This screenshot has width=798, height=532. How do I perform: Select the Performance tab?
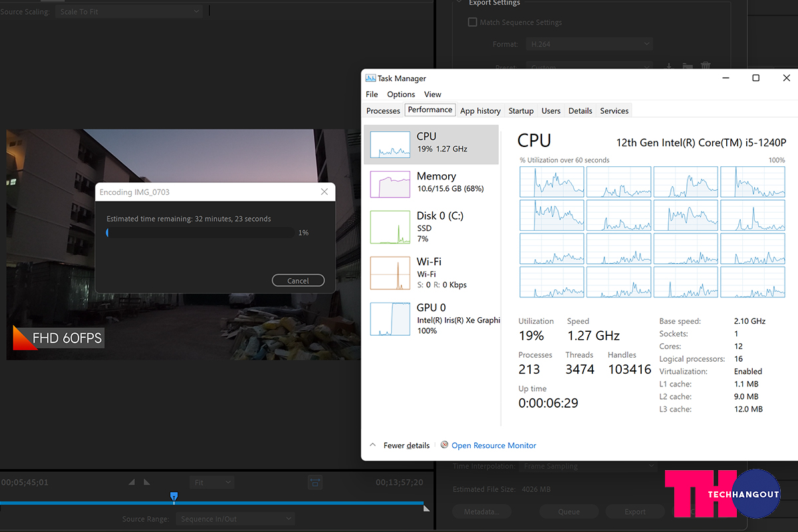[430, 110]
